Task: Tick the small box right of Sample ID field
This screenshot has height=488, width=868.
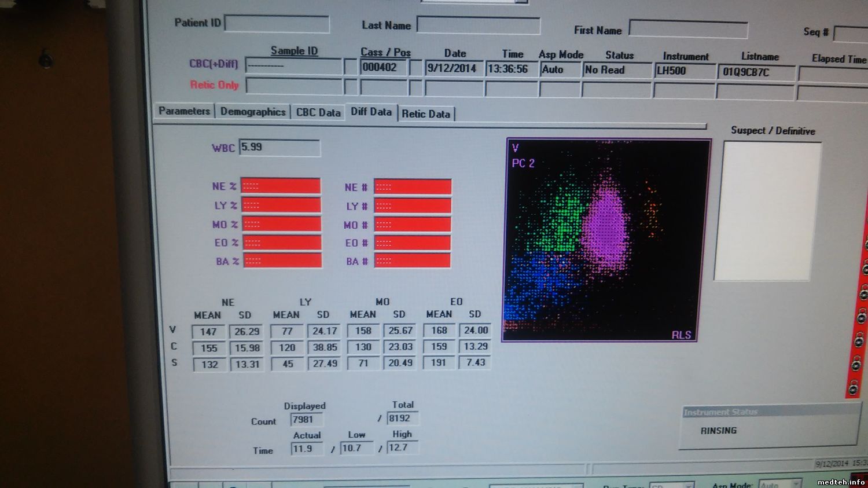Action: 350,67
